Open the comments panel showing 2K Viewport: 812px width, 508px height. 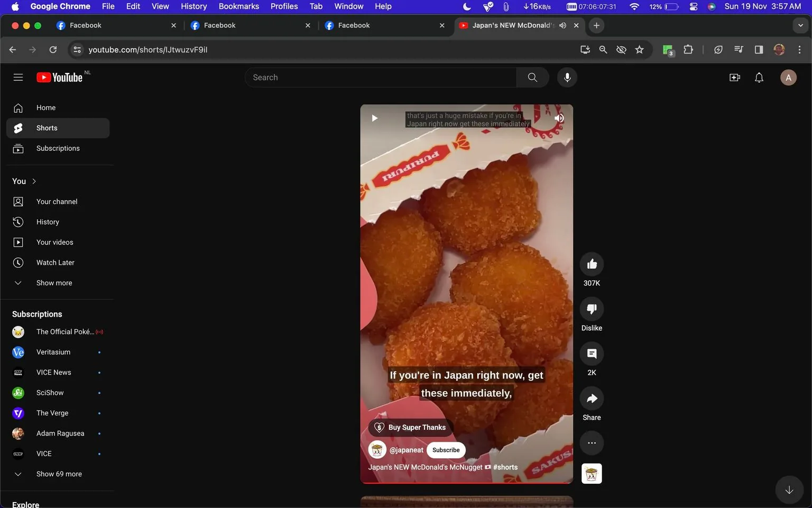[591, 353]
